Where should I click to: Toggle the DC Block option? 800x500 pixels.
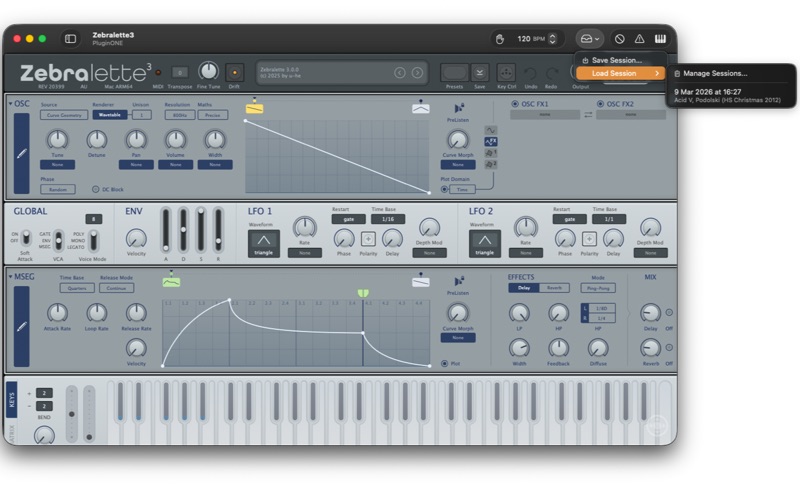pos(95,189)
